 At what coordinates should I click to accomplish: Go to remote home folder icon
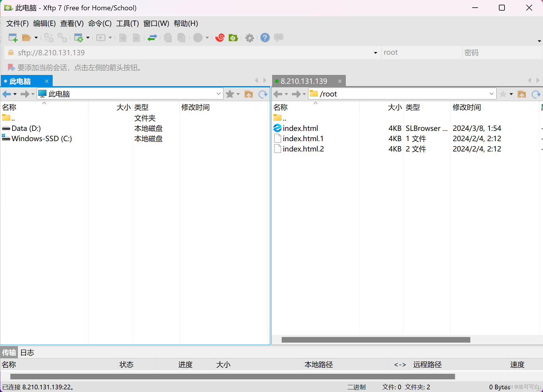coord(522,94)
